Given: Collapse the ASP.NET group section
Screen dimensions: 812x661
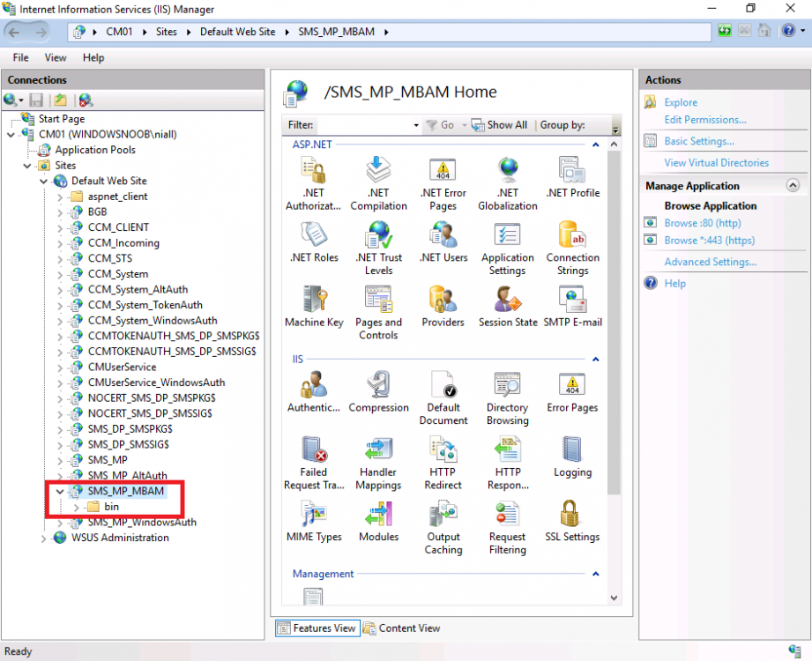Looking at the screenshot, I should (595, 145).
